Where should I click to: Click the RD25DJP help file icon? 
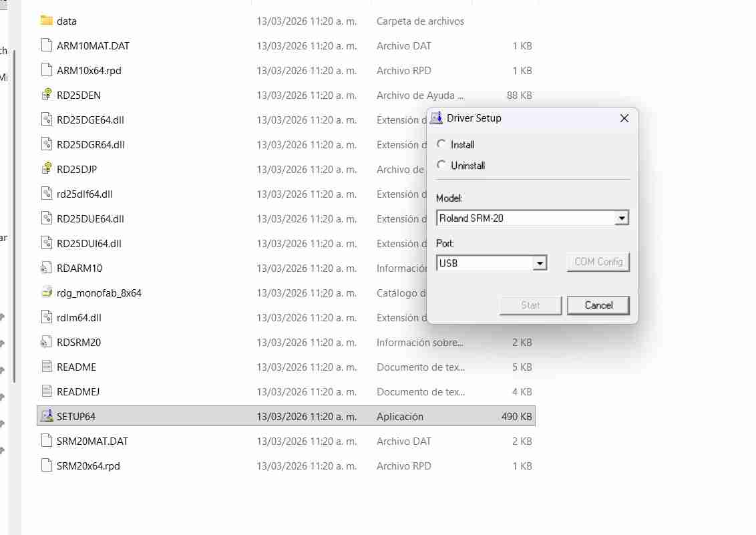(46, 169)
